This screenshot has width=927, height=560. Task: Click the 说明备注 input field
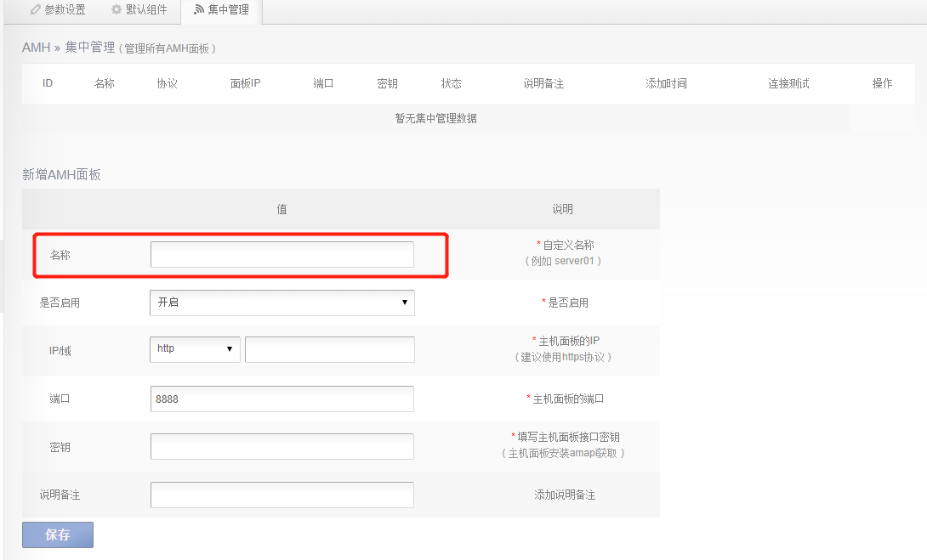[x=282, y=495]
